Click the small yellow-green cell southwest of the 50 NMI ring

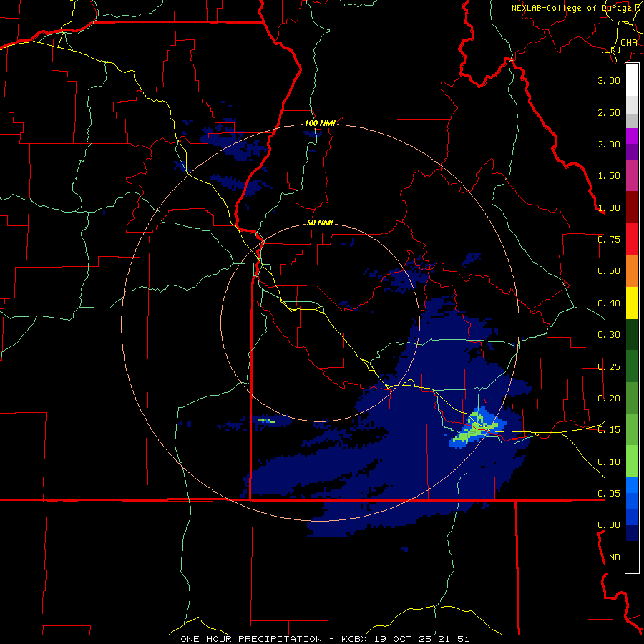click(267, 421)
